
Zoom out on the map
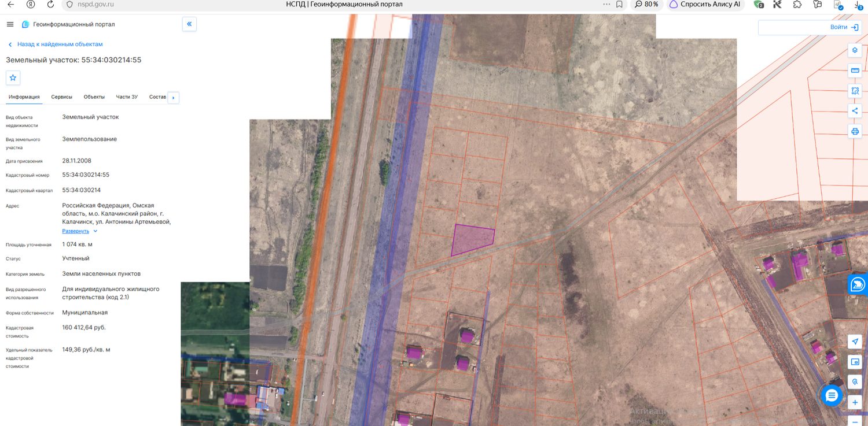pyautogui.click(x=855, y=421)
